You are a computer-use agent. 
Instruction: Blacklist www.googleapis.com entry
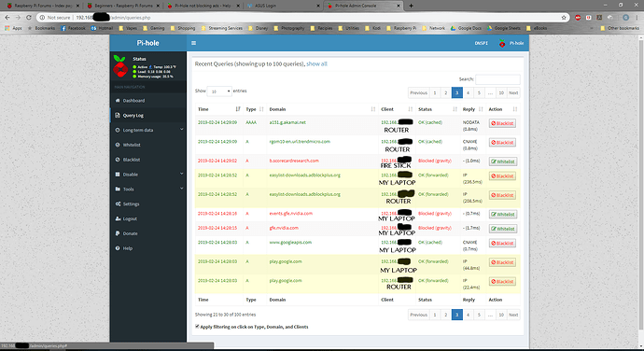click(502, 243)
